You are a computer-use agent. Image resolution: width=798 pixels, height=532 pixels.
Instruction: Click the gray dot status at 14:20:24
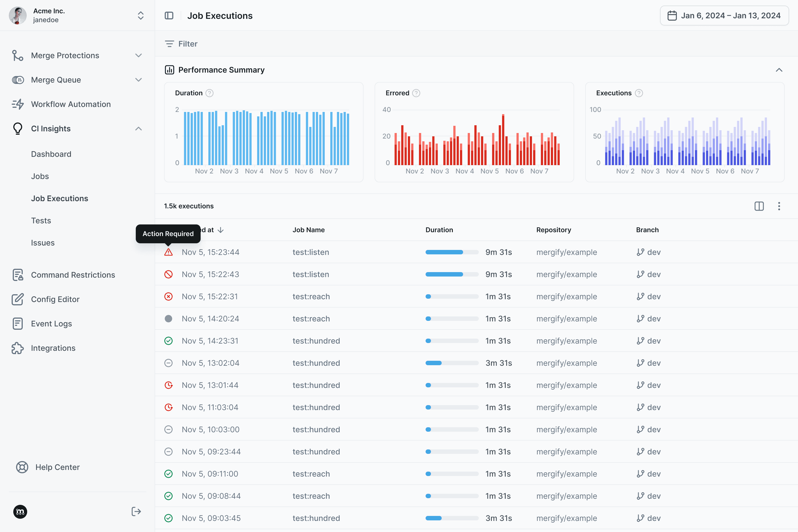tap(169, 319)
